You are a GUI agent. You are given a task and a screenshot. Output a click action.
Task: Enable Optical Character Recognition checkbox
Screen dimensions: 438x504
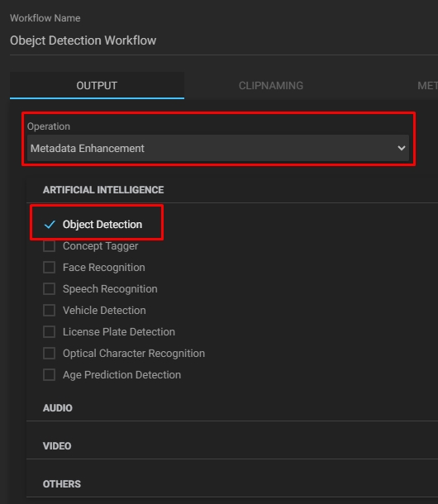tap(50, 354)
